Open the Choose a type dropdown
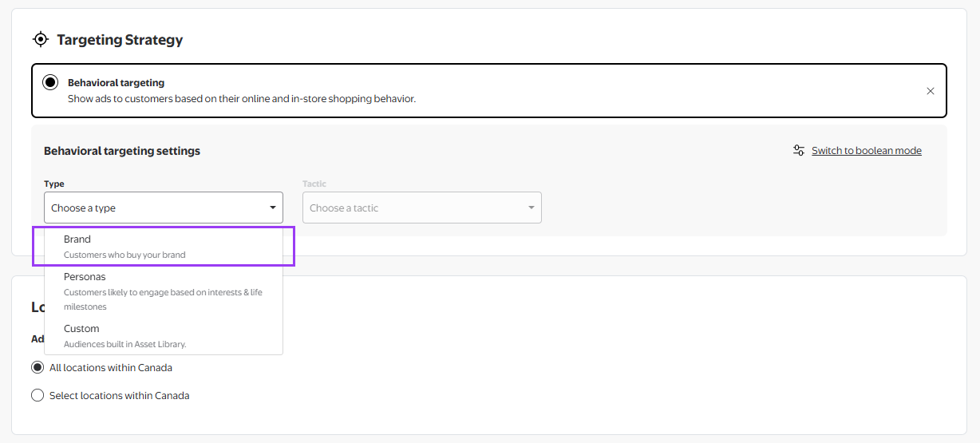Image resolution: width=980 pixels, height=443 pixels. click(164, 208)
